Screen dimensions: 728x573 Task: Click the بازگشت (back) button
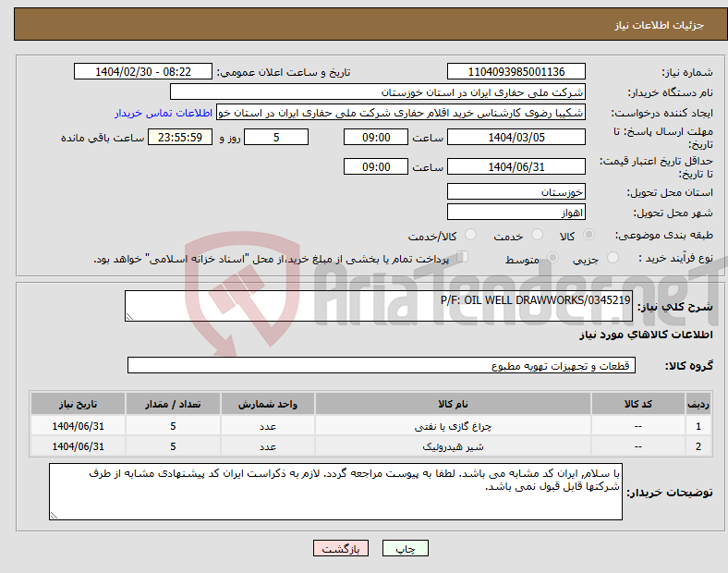[x=341, y=548]
